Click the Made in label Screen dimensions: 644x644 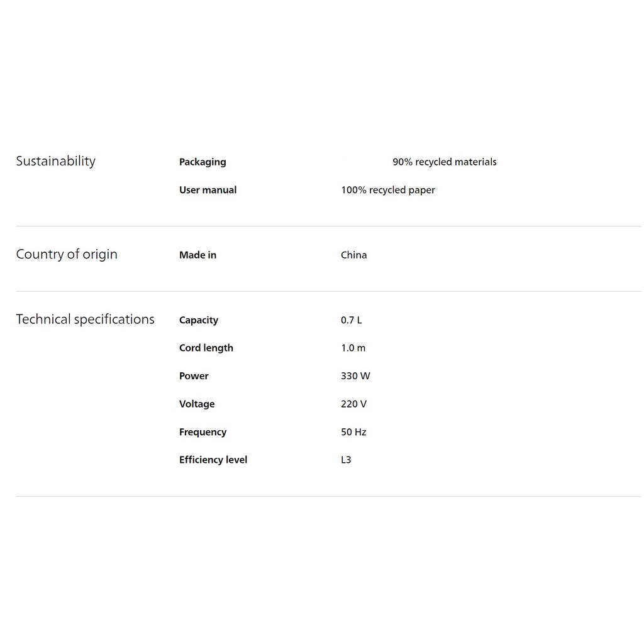[x=197, y=255]
